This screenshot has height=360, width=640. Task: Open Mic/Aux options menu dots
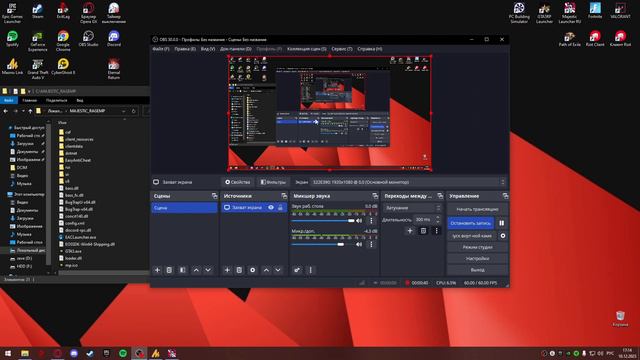(x=371, y=244)
